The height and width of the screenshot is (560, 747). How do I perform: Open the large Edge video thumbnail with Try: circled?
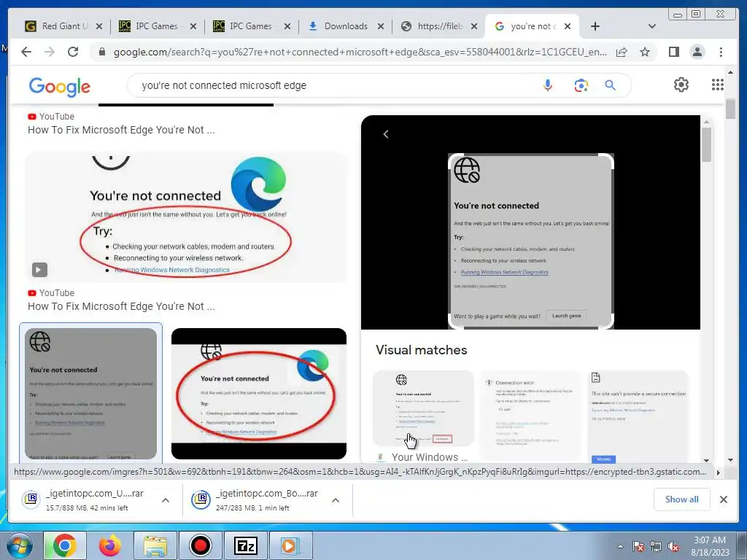[x=186, y=217]
